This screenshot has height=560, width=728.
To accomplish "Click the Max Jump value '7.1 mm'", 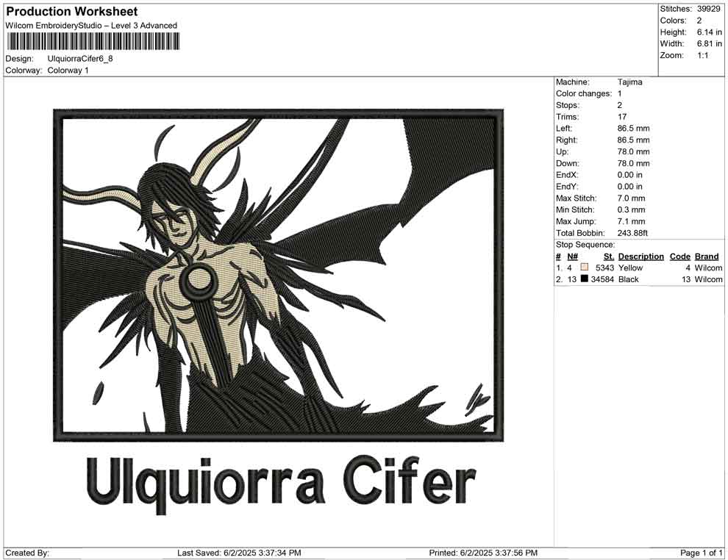I will click(x=632, y=221).
